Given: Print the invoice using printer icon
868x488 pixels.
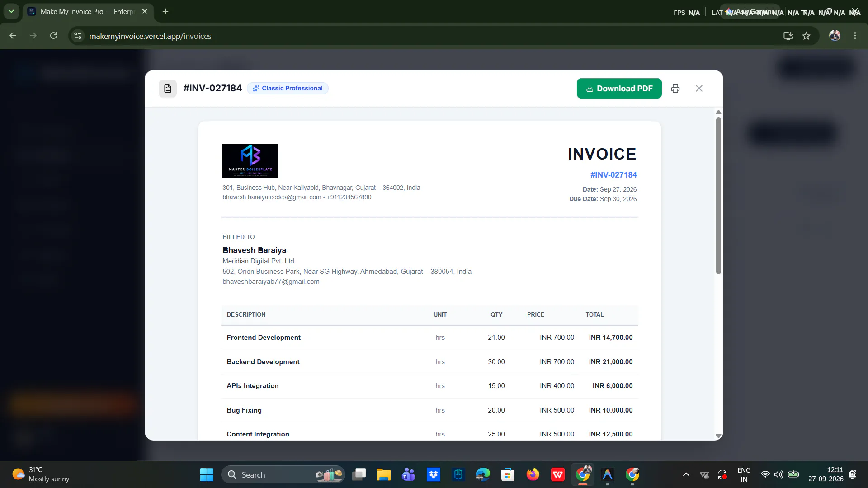Looking at the screenshot, I should (675, 89).
